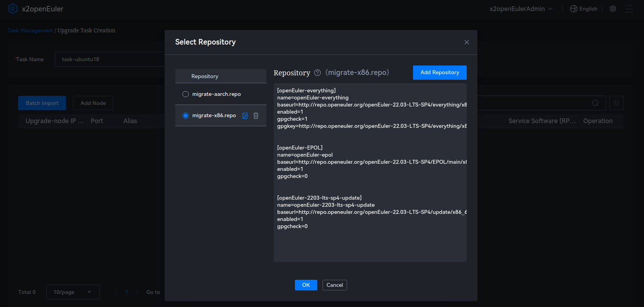
Task: Click the Task Name input field
Action: 110,59
